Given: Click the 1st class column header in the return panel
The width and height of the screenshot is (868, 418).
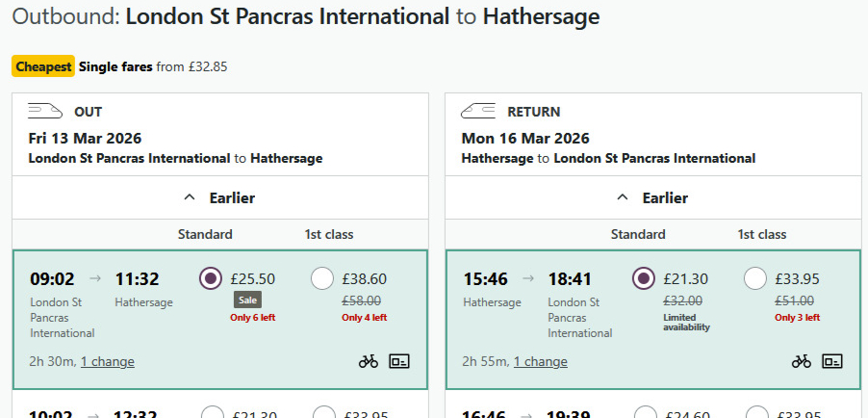Looking at the screenshot, I should 762,234.
